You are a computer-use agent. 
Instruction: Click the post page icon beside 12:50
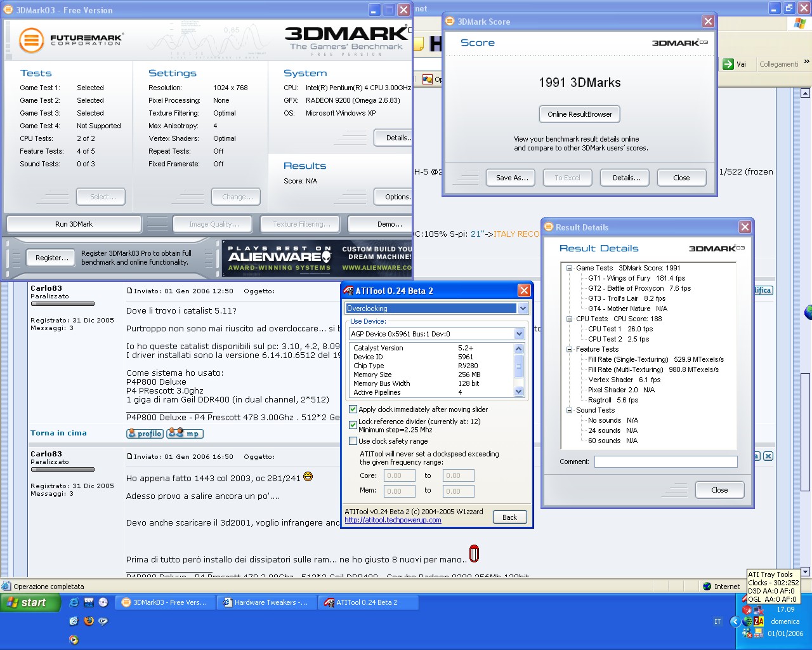129,291
